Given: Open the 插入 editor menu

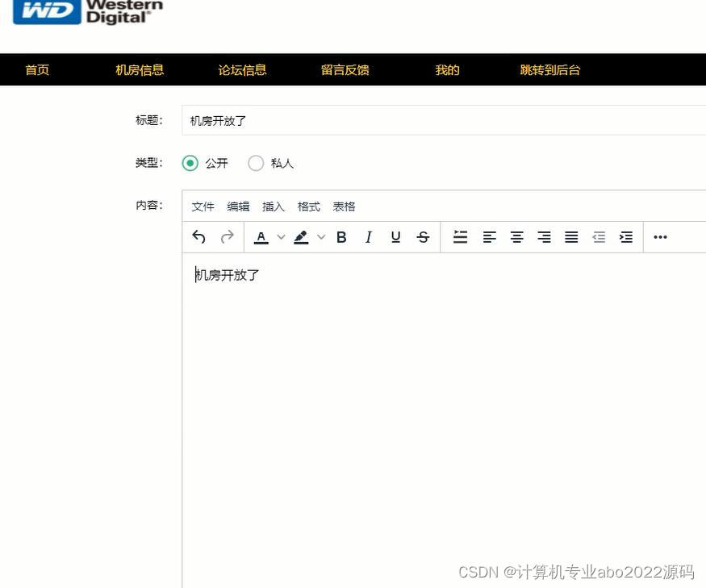Looking at the screenshot, I should [x=274, y=206].
